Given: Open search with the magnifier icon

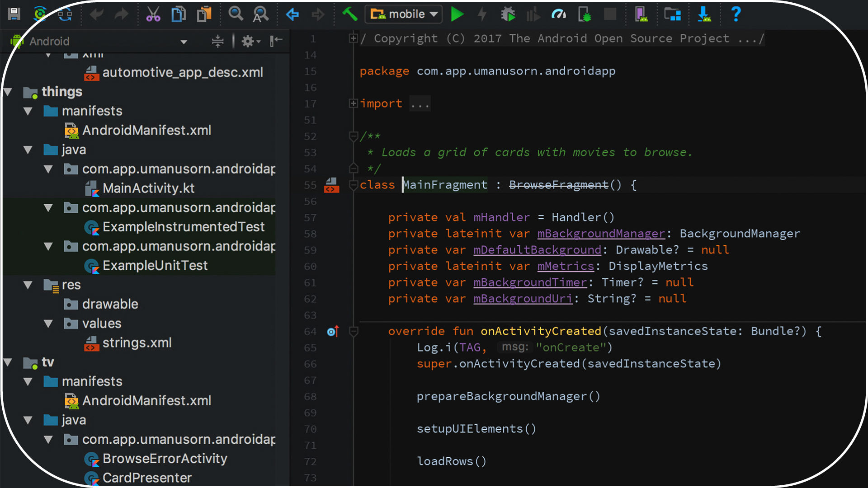Looking at the screenshot, I should [x=236, y=14].
